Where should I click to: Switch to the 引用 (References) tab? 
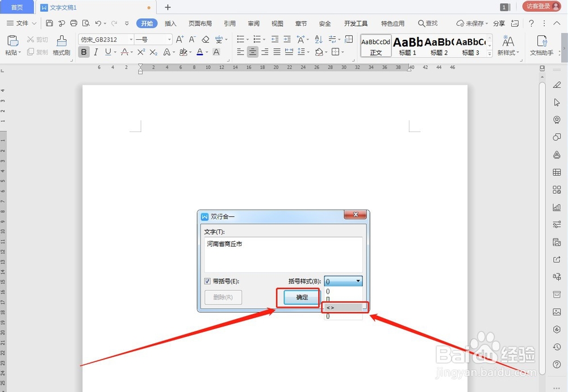(x=229, y=23)
